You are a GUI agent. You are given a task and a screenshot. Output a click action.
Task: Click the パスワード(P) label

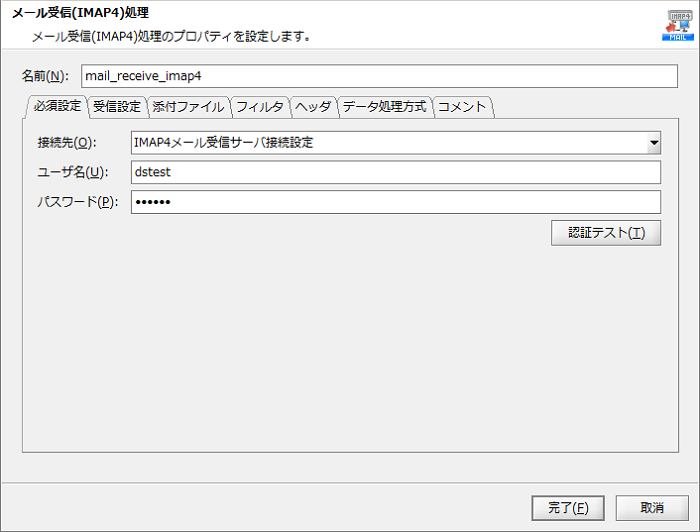(x=77, y=202)
